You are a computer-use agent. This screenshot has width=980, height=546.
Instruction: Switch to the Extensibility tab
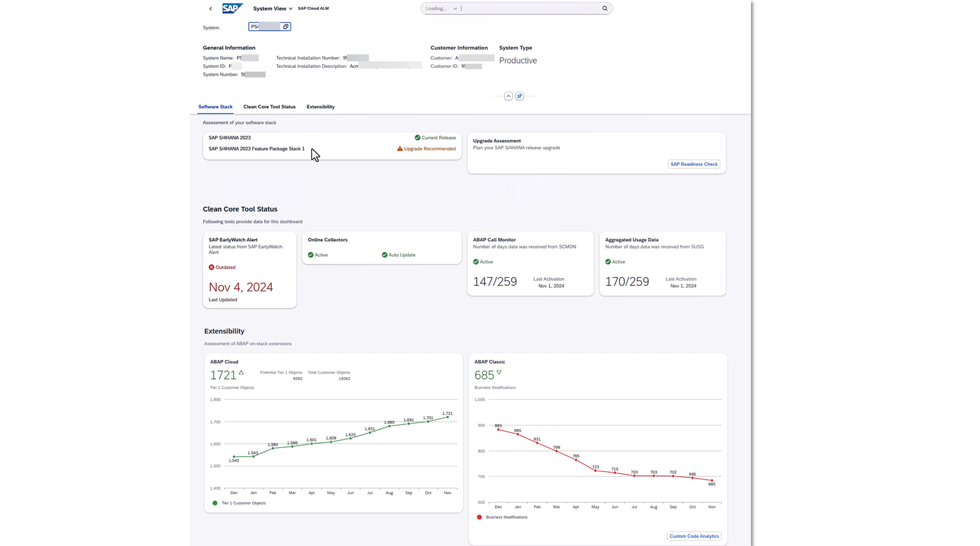coord(320,107)
